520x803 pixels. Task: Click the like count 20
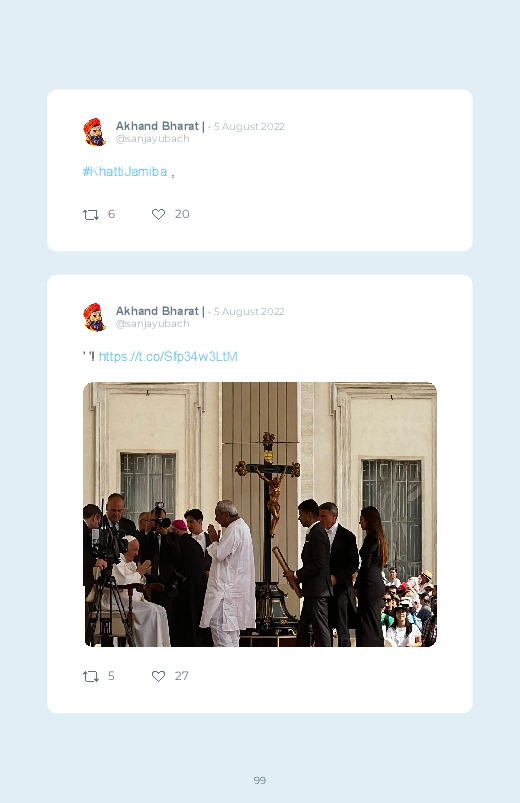click(x=182, y=214)
